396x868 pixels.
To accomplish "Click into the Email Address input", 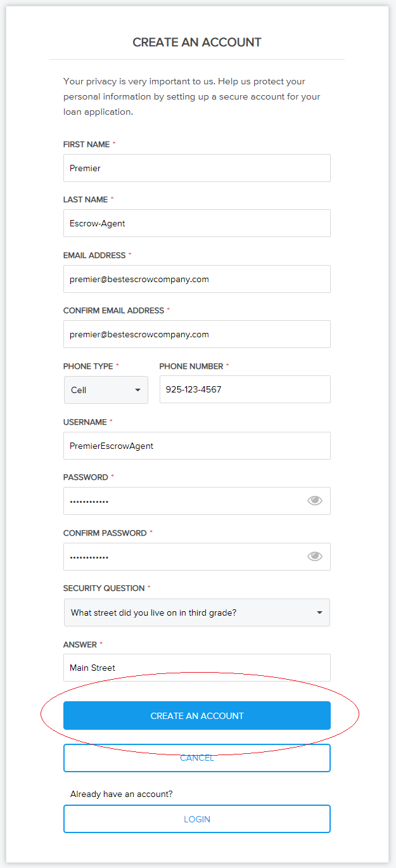I will point(197,279).
